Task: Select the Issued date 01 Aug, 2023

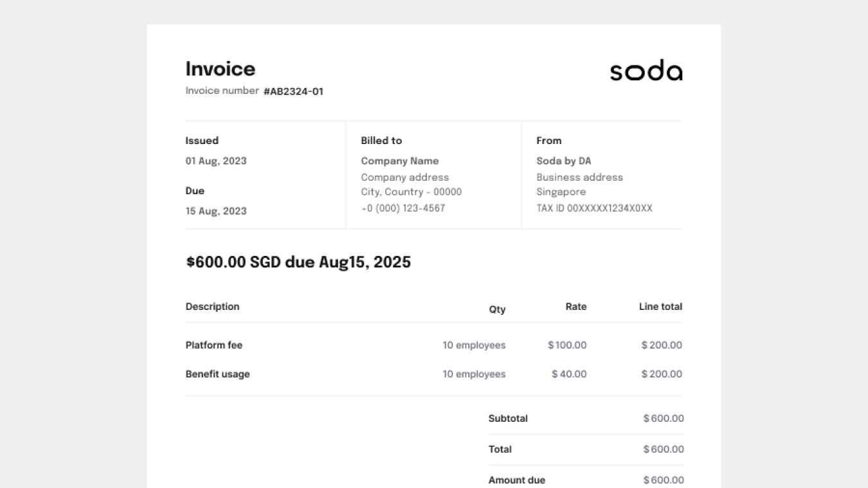Action: (216, 161)
